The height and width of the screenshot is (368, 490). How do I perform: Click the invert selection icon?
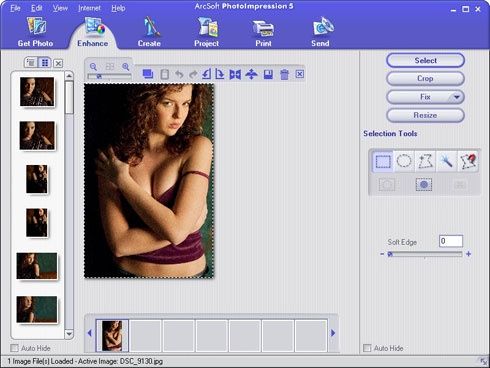click(x=424, y=184)
